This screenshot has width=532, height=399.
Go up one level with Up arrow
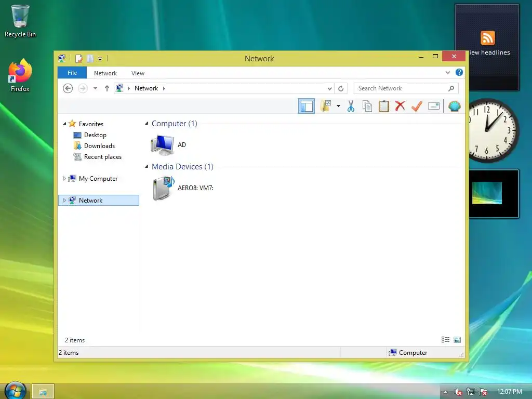pos(107,88)
